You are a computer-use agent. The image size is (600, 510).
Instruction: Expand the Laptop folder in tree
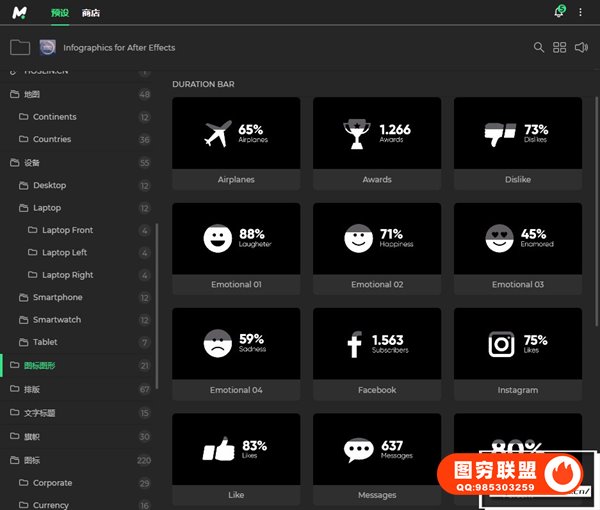point(46,208)
